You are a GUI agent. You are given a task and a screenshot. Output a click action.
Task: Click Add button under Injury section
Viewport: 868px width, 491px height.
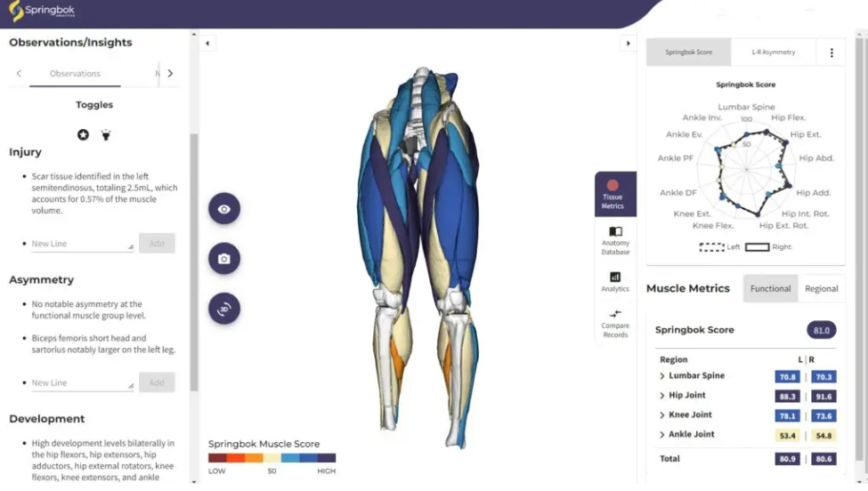(157, 244)
